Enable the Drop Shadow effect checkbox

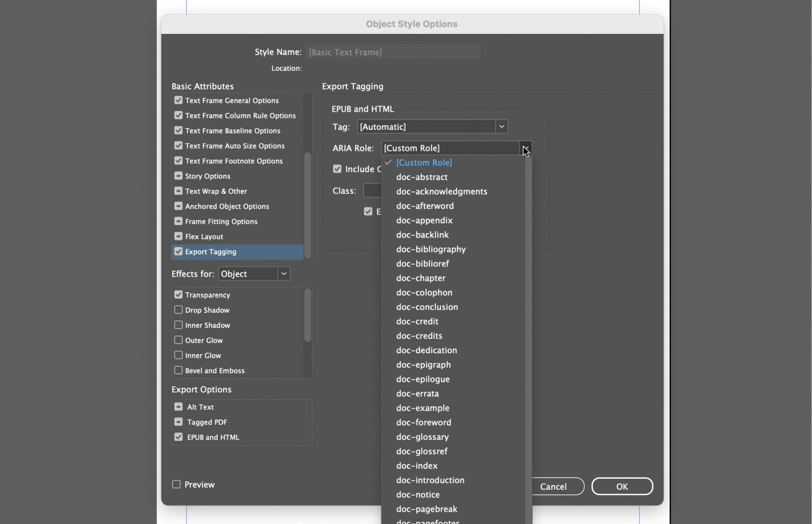pos(178,310)
